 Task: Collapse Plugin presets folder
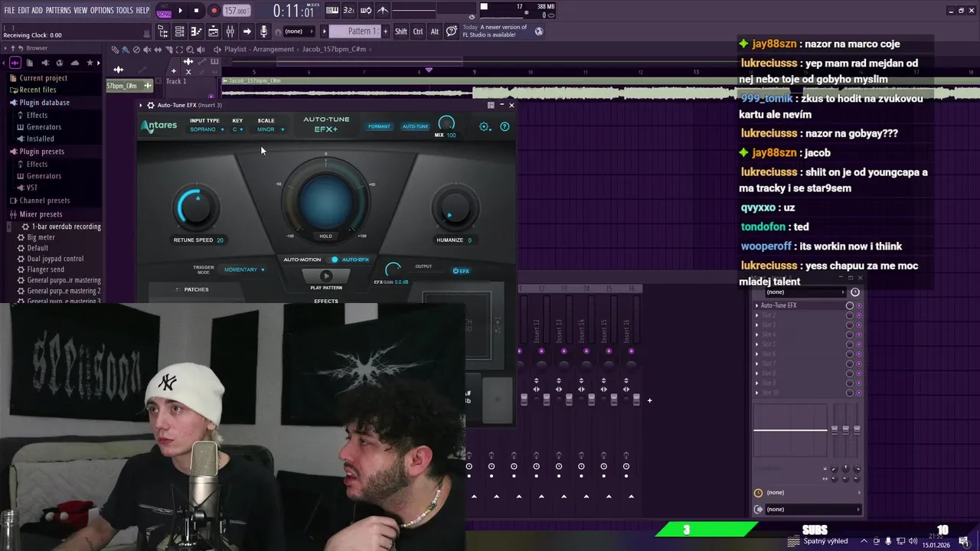[41, 152]
